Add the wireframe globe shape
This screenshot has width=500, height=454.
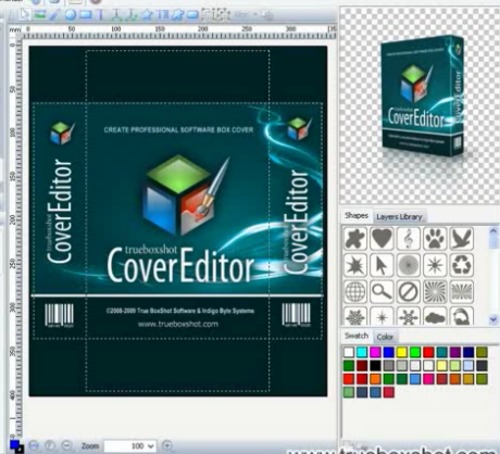tap(355, 292)
